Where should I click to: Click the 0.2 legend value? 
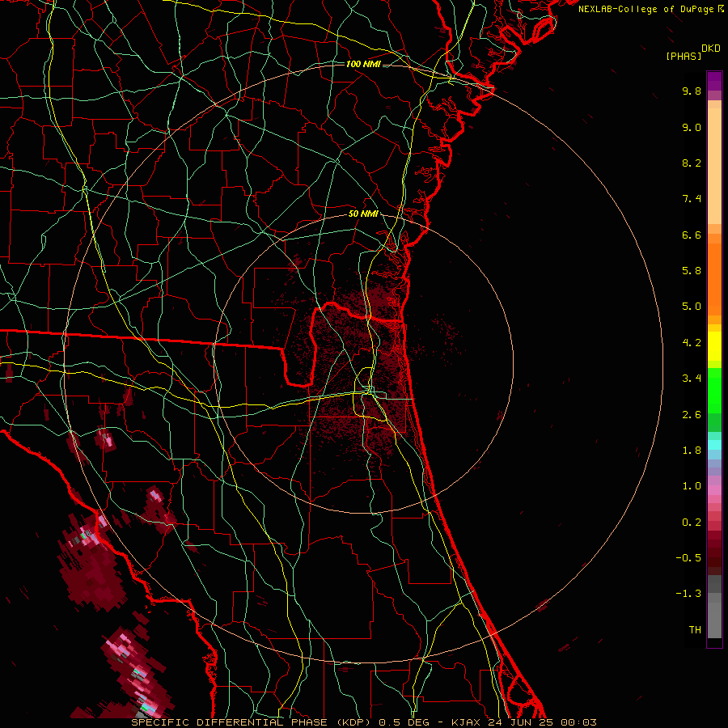click(692, 523)
